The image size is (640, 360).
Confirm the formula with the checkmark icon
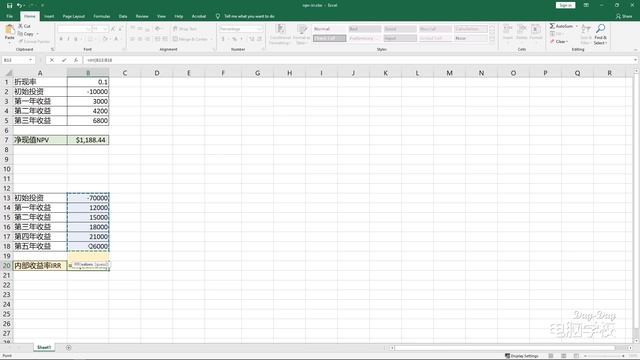tap(64, 60)
